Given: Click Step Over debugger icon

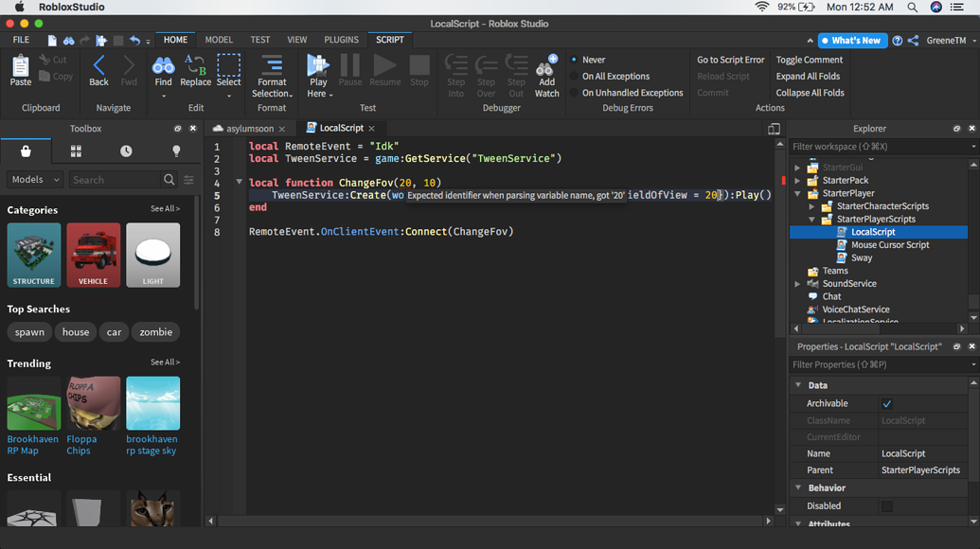Looking at the screenshot, I should click(486, 65).
